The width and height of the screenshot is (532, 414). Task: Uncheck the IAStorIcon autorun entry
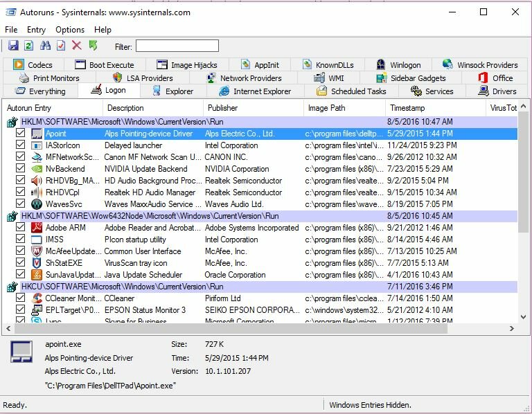click(x=20, y=145)
